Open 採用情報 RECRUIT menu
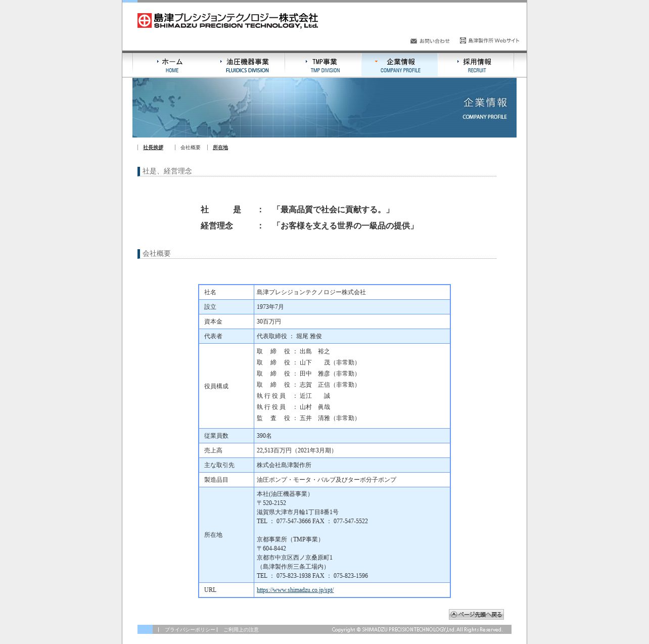Viewport: 649px width, 644px height. (x=477, y=65)
